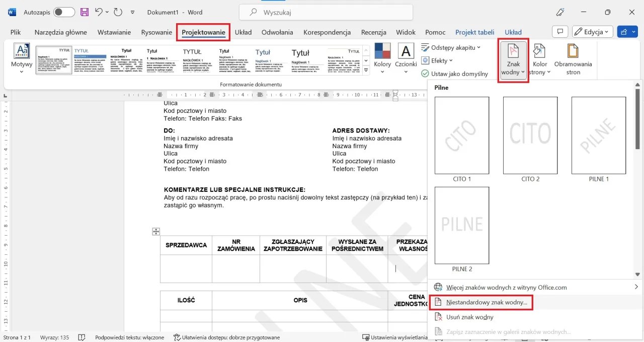
Task: Select the PILNE 1 watermark thumbnail
Action: pyautogui.click(x=599, y=136)
